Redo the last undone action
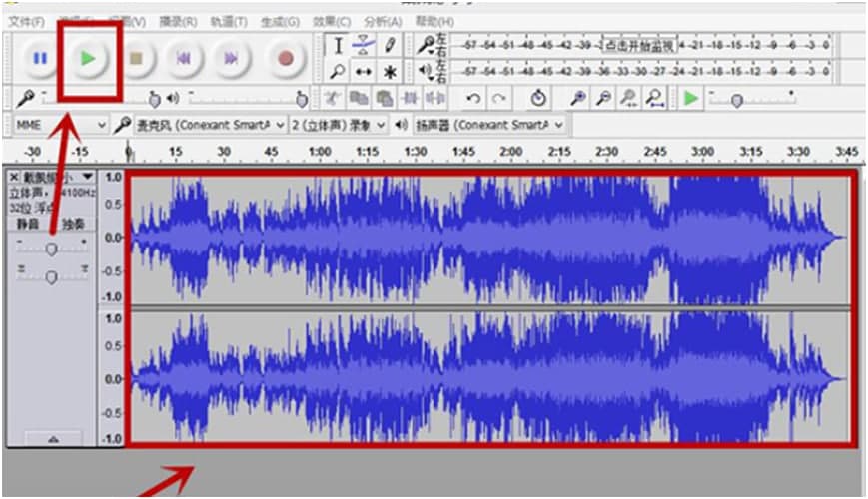This screenshot has width=868, height=499. (x=498, y=99)
